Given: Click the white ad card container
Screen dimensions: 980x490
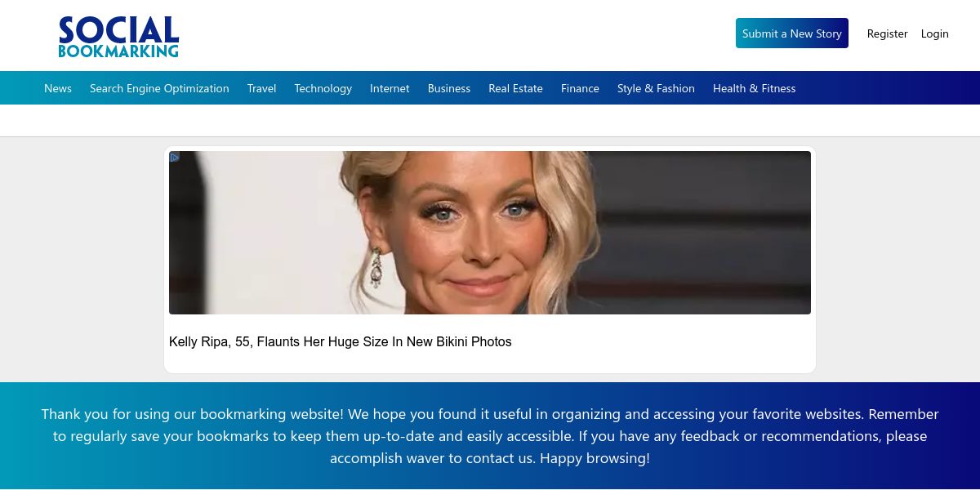Looking at the screenshot, I should click(490, 260).
